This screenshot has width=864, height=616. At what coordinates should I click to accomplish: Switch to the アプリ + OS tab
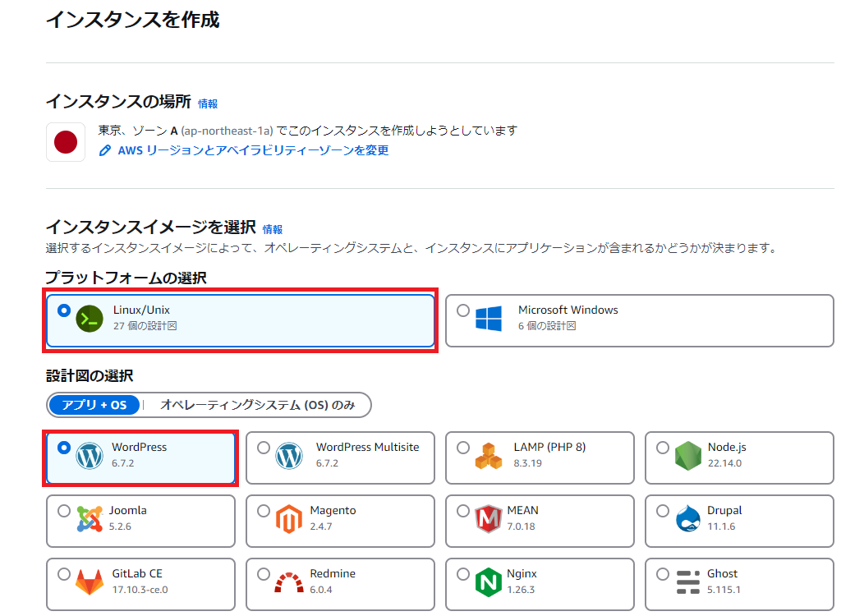coord(94,405)
